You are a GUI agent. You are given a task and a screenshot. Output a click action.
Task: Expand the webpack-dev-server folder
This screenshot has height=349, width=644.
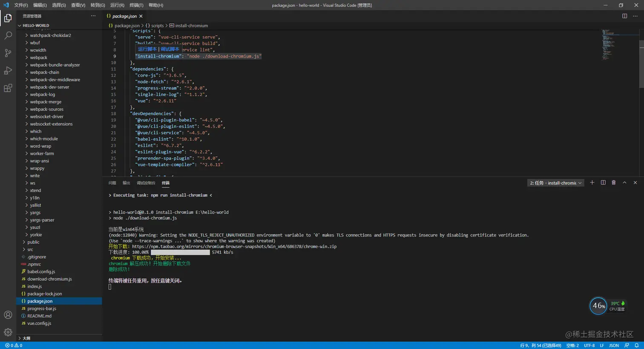59,87
